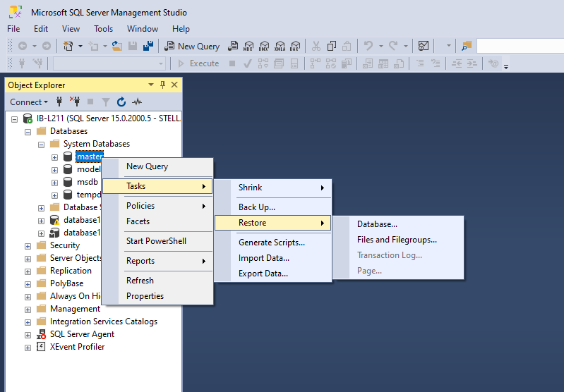Choose Facets in the context menu
The width and height of the screenshot is (564, 392).
[157, 221]
